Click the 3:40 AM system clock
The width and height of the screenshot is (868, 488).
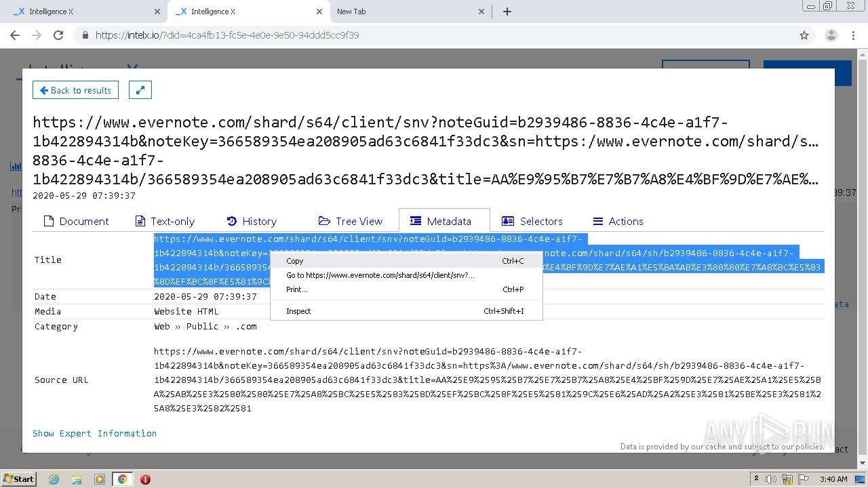click(x=833, y=479)
